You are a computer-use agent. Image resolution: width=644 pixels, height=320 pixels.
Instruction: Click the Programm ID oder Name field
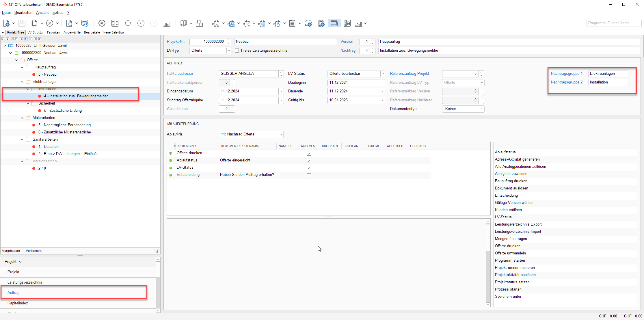[614, 23]
